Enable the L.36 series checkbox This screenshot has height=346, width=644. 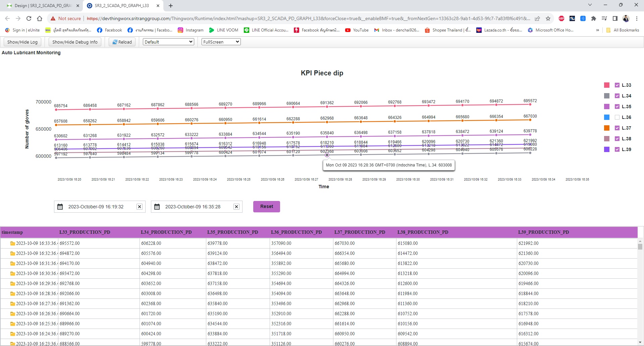point(617,117)
